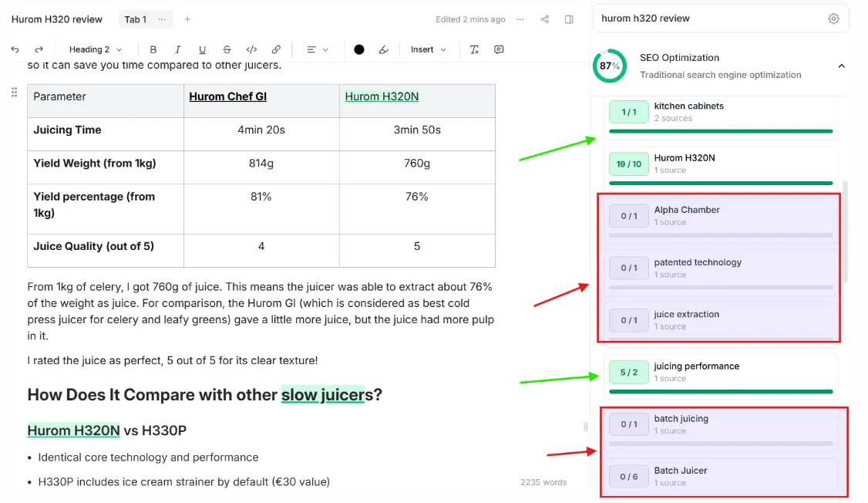868x503 pixels.
Task: Click the 2235 words counter
Action: coord(543,482)
